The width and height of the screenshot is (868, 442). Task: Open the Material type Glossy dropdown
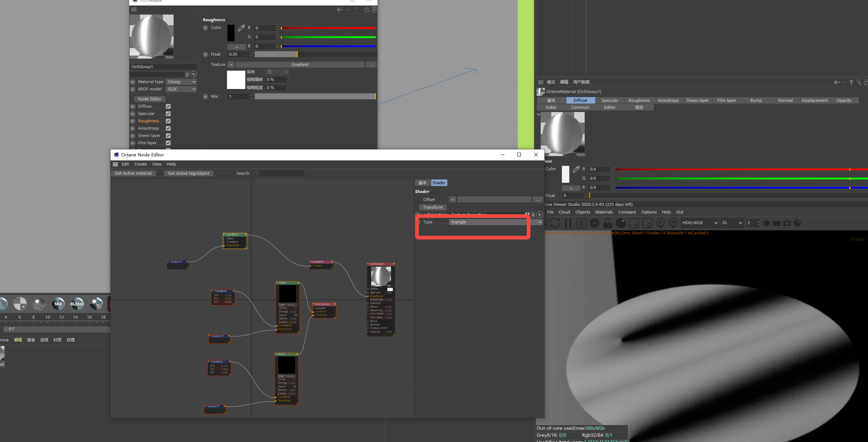coord(181,81)
